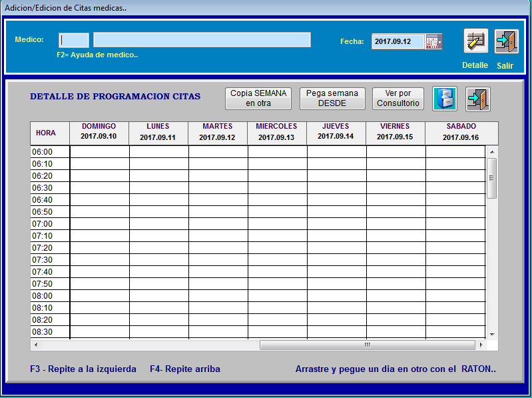Screen dimensions: 532x398
Task: Click the F2= Ayuda de medico hint
Action: pos(97,55)
